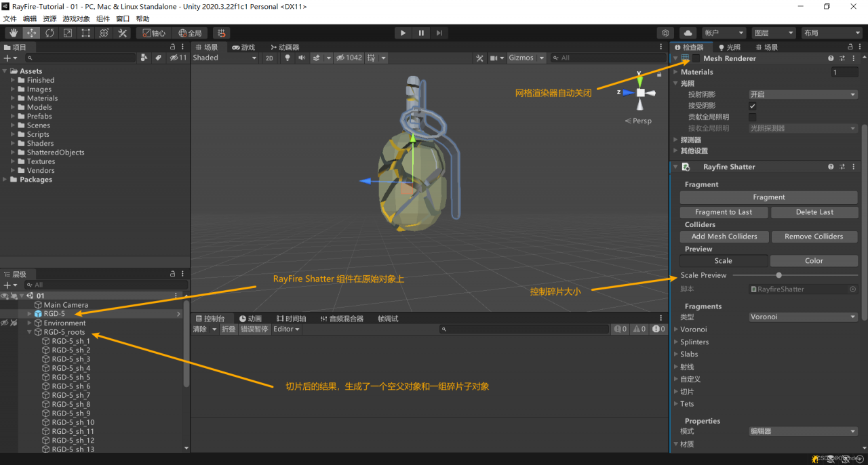Toggle the receive shadows checkbox
868x465 pixels.
pyautogui.click(x=752, y=106)
